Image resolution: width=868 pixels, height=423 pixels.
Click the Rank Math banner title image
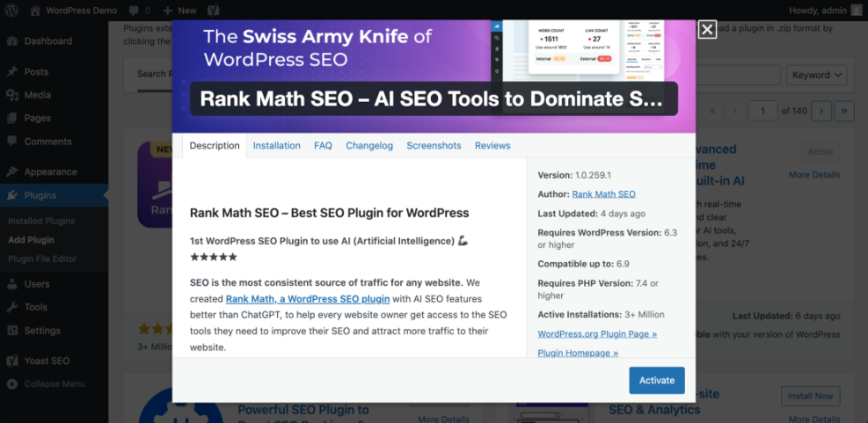click(x=434, y=77)
